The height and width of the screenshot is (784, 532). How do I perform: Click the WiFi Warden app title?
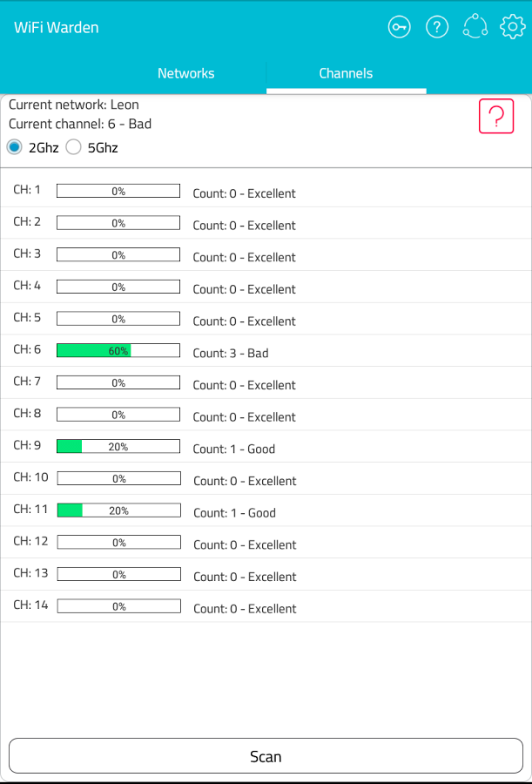[57, 28]
